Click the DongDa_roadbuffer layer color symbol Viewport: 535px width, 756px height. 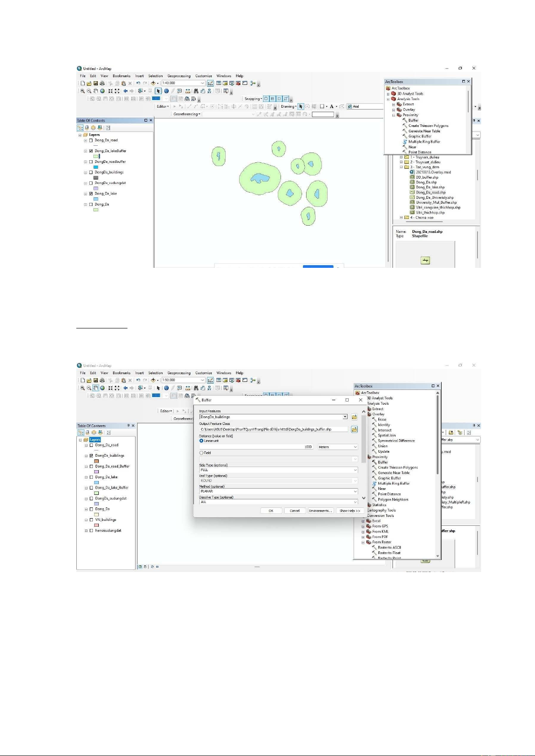pos(96,167)
